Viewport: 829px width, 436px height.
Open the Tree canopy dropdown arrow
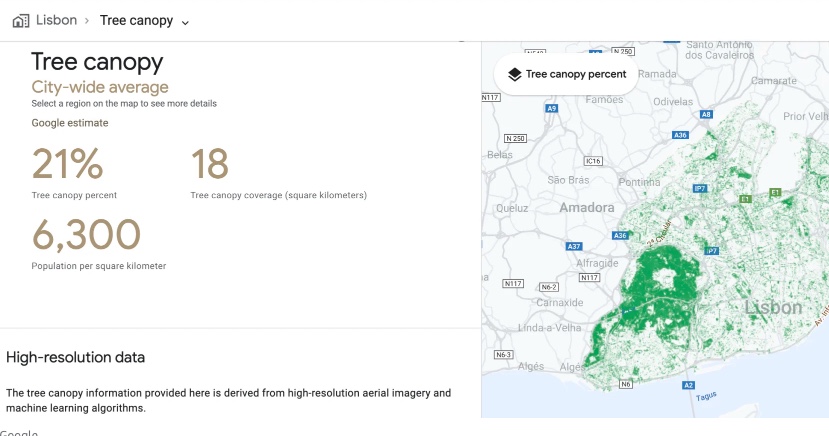click(185, 22)
